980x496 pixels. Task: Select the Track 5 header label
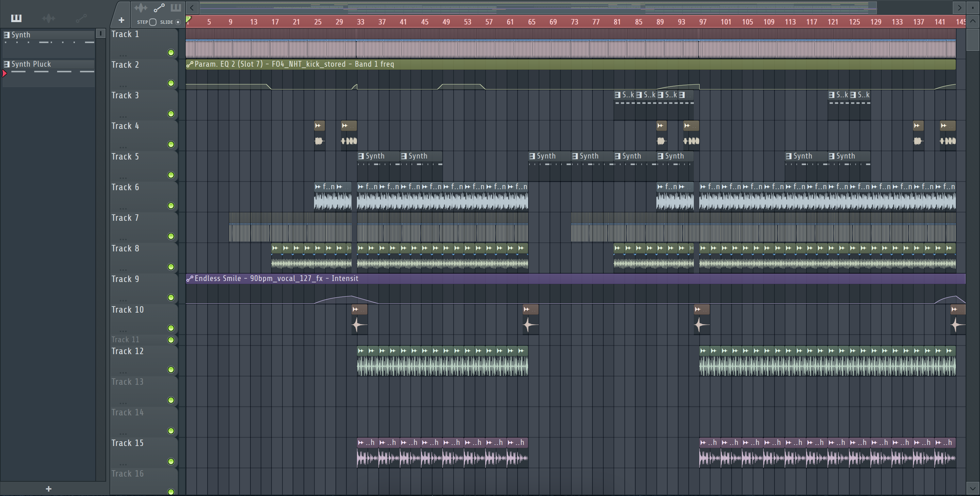point(125,157)
